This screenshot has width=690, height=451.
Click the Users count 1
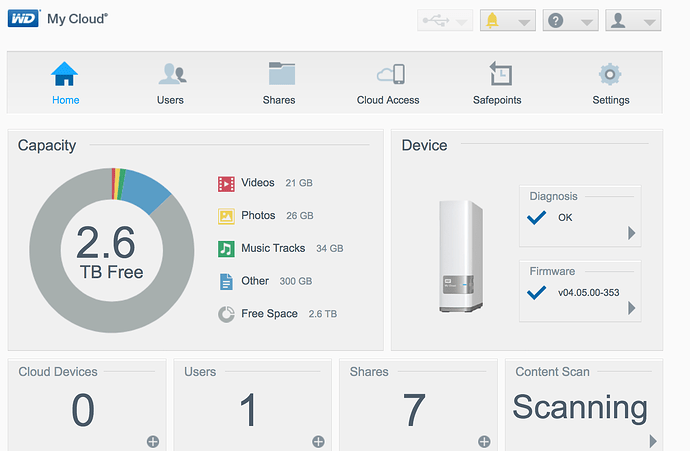pos(248,410)
